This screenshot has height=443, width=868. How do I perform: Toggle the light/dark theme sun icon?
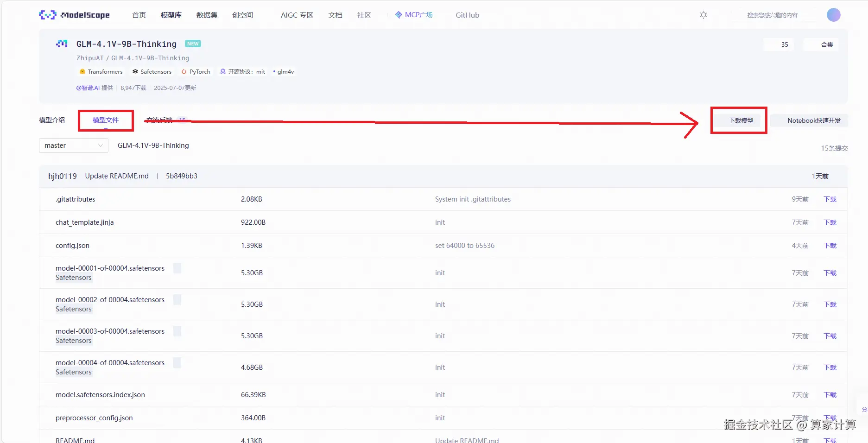pyautogui.click(x=703, y=15)
